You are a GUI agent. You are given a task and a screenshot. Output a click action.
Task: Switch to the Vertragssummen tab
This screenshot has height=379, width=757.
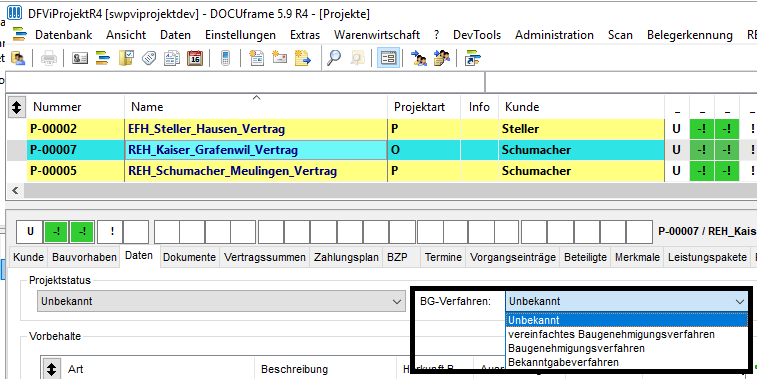tap(265, 257)
